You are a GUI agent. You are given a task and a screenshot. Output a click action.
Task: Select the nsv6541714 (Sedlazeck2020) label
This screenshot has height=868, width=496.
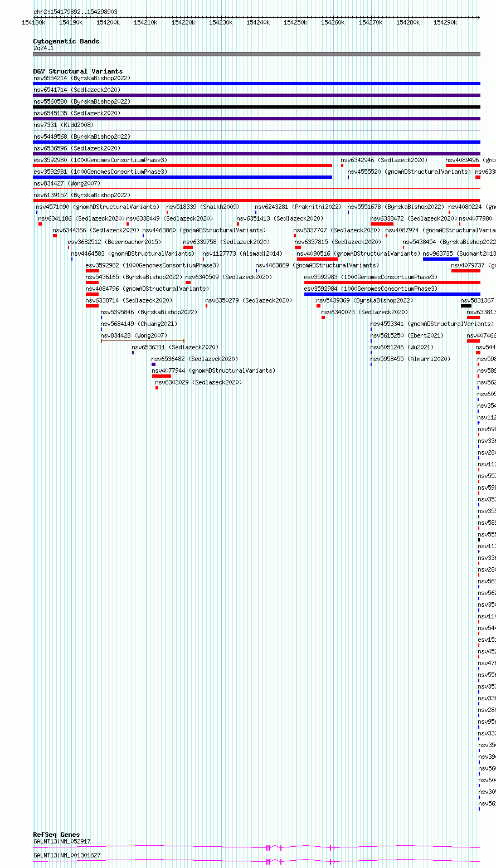pos(77,90)
